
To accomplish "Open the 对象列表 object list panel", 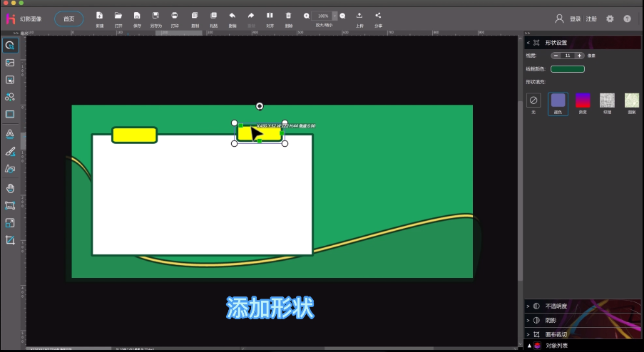I will tap(556, 346).
